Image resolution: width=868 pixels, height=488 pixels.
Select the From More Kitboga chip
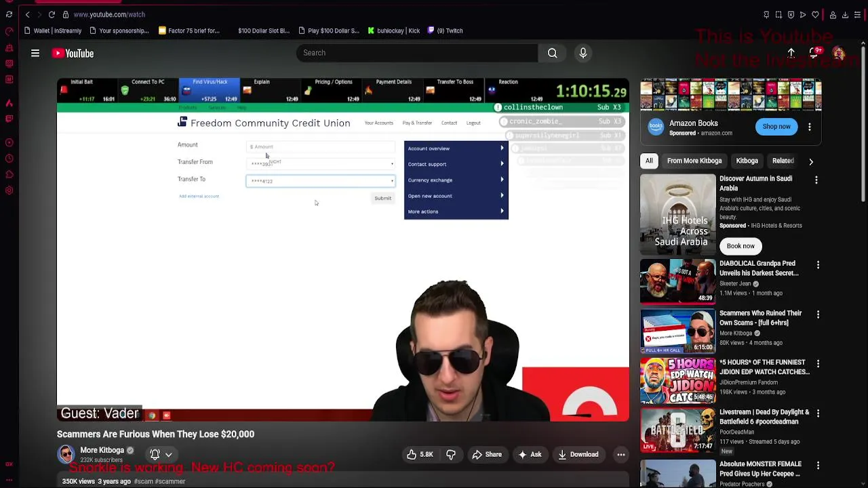pos(694,161)
